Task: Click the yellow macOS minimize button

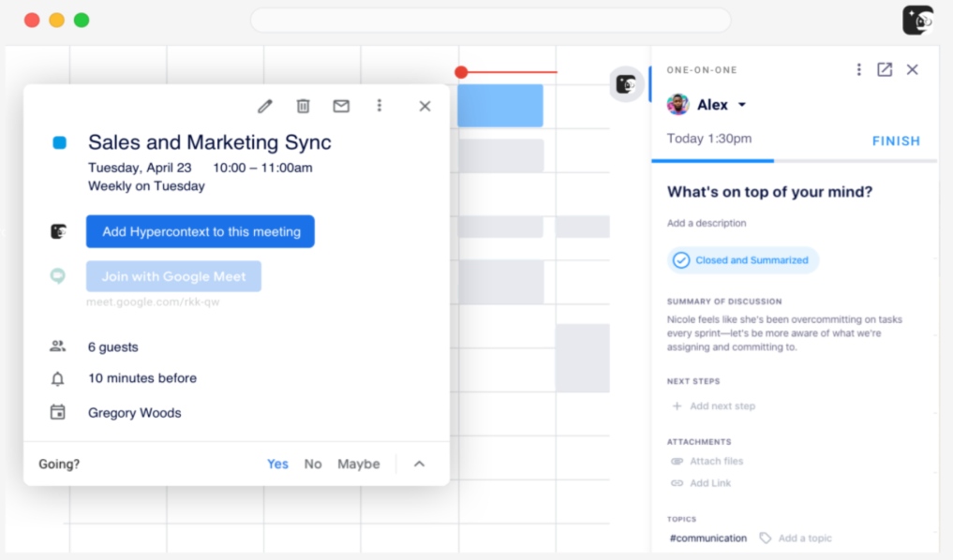Action: pyautogui.click(x=56, y=20)
